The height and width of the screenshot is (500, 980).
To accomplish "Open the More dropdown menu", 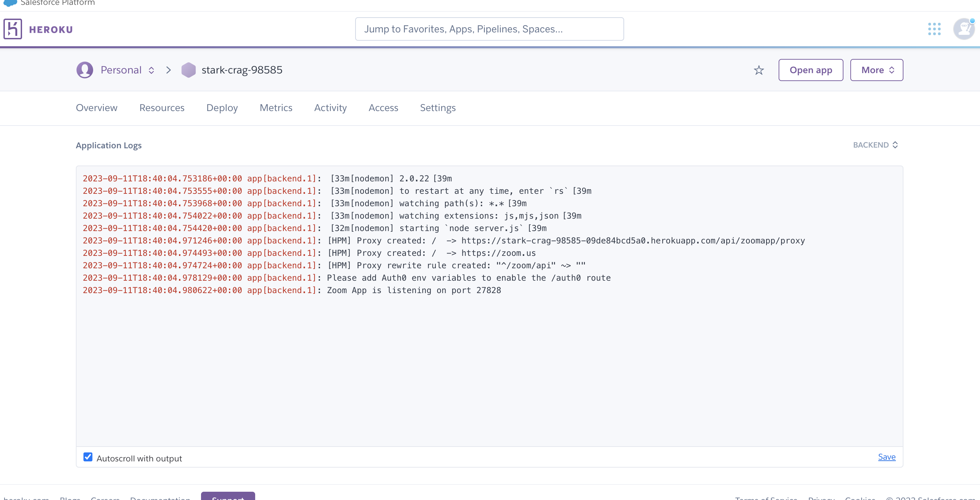I will tap(877, 70).
